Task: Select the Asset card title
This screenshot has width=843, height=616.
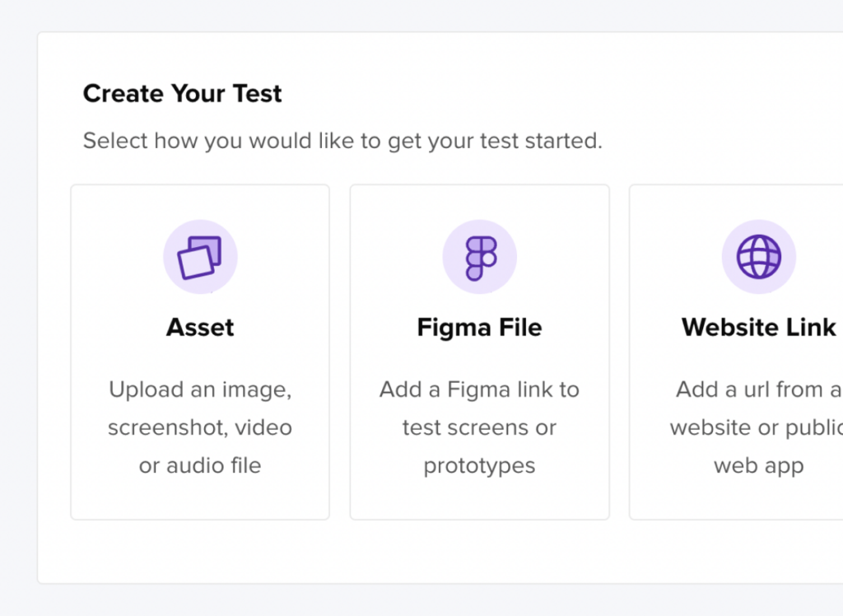Action: click(x=200, y=327)
